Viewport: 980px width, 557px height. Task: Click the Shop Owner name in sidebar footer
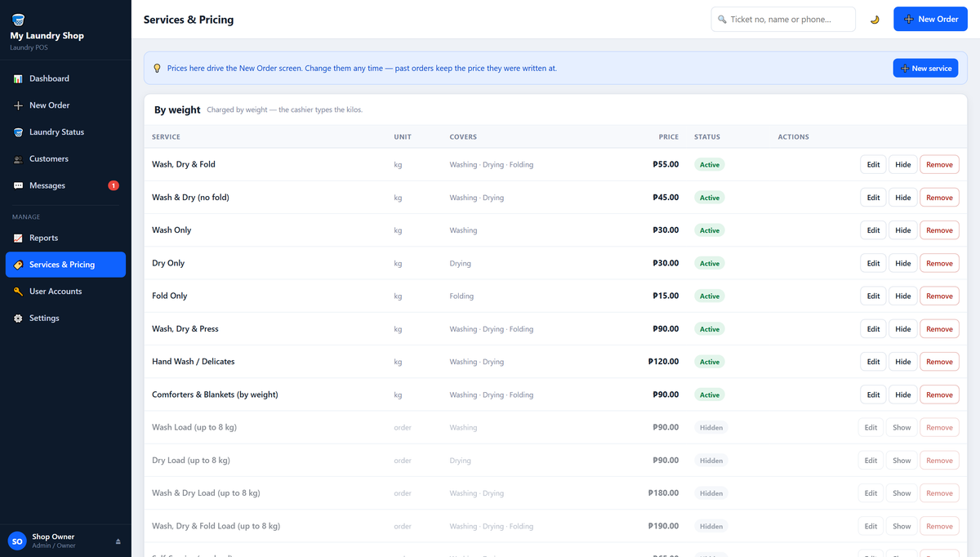point(53,537)
